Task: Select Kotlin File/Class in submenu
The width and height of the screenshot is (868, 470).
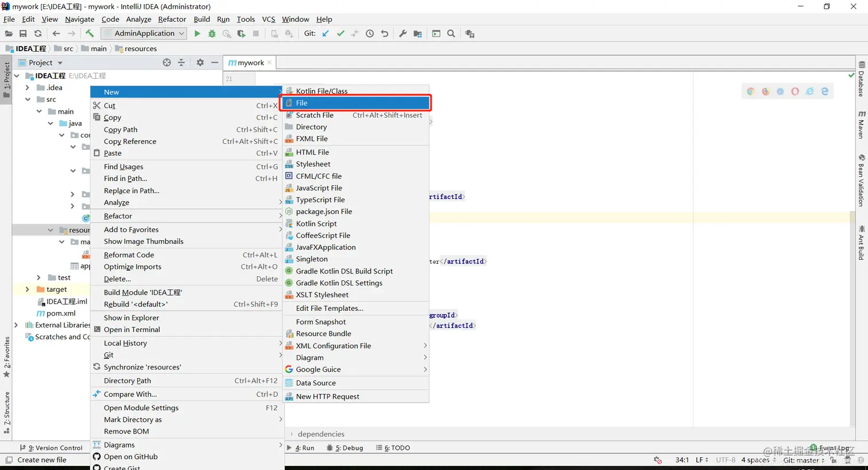Action: pyautogui.click(x=356, y=91)
